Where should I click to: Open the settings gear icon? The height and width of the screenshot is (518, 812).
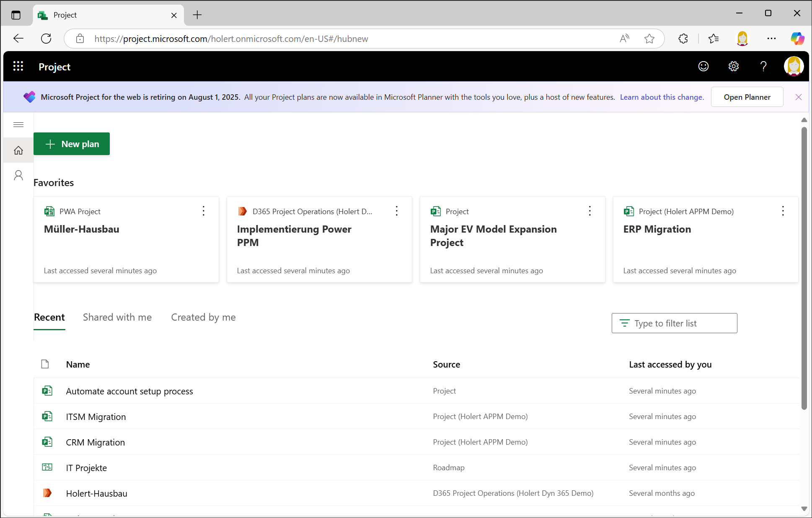[x=733, y=66]
